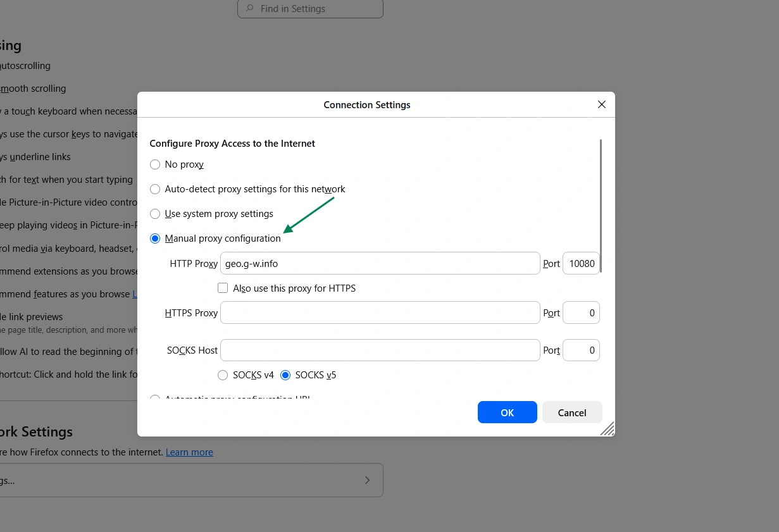The width and height of the screenshot is (779, 532).
Task: Focus the HTTPS Proxy host field
Action: pyautogui.click(x=380, y=313)
